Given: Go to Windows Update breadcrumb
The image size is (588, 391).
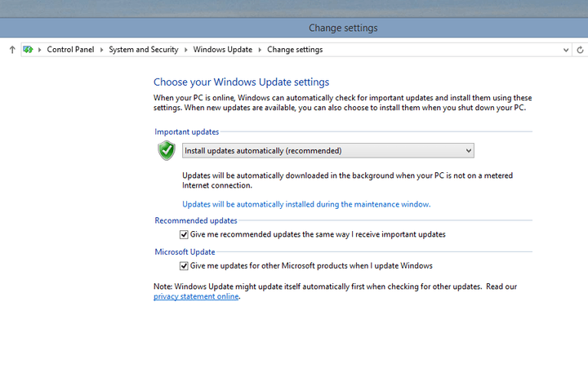Looking at the screenshot, I should (x=223, y=50).
